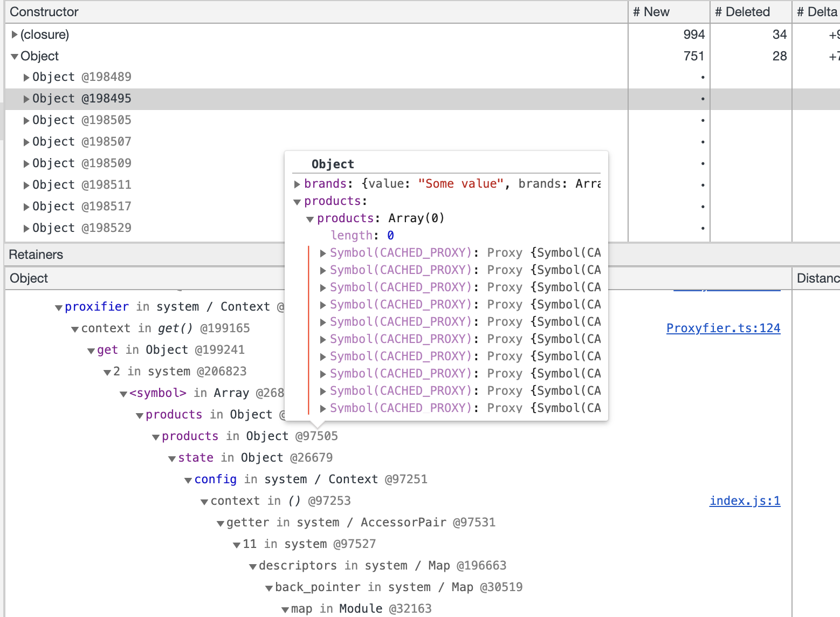Image resolution: width=840 pixels, height=617 pixels.
Task: Collapse state in Object @26679 retainer
Action: [x=172, y=458]
